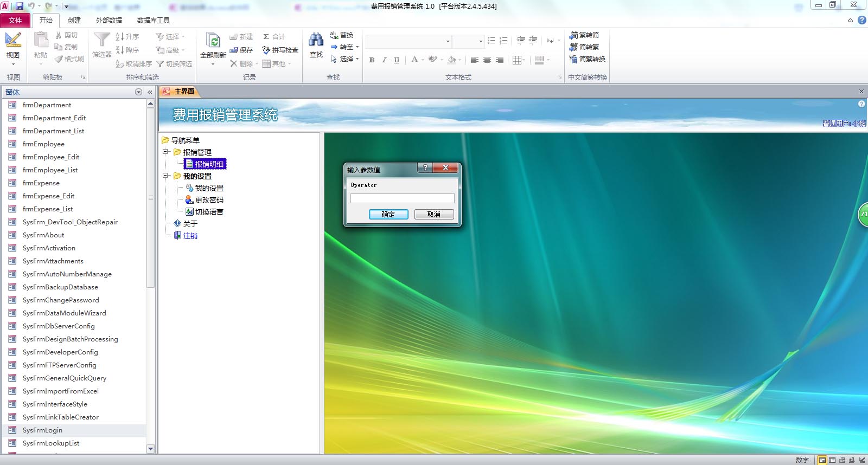868x465 pixels.
Task: Open the 高级 advanced filter dropdown
Action: coord(171,50)
